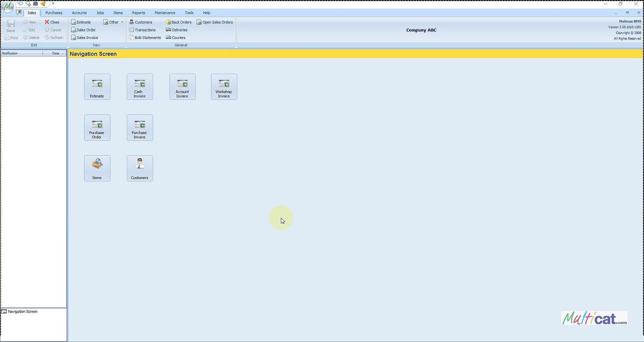Click the Print button in Edit group

coord(11,38)
